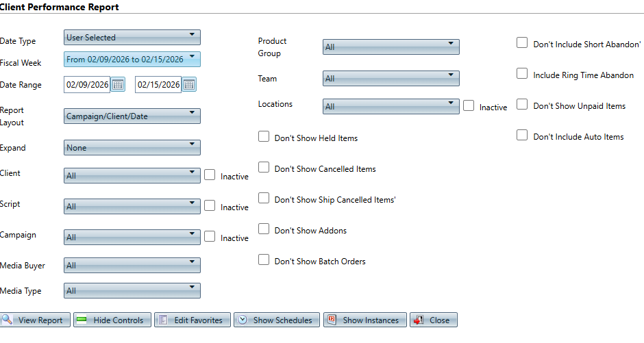Select the Media Buyer dropdown

132,266
